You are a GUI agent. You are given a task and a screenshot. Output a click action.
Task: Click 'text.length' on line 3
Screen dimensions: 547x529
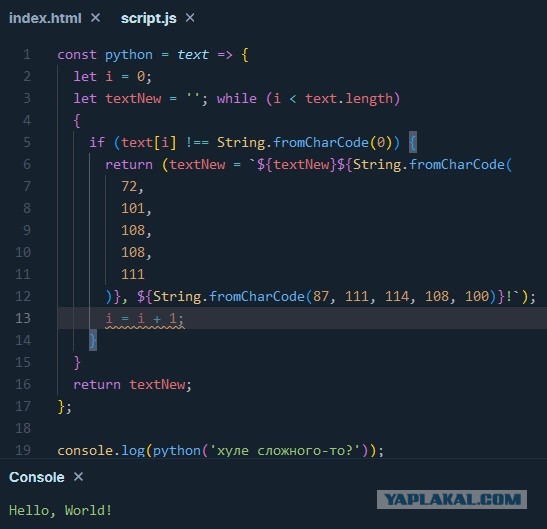[349, 99]
